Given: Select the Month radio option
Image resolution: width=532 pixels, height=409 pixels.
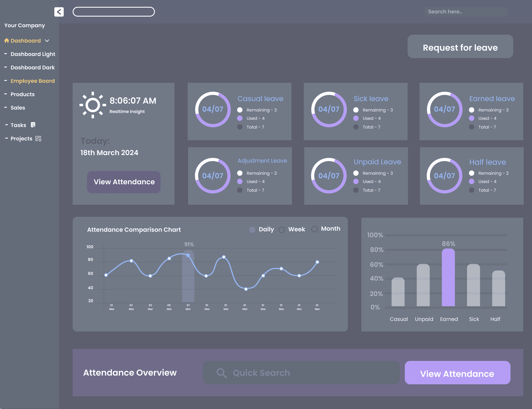Looking at the screenshot, I should [314, 229].
